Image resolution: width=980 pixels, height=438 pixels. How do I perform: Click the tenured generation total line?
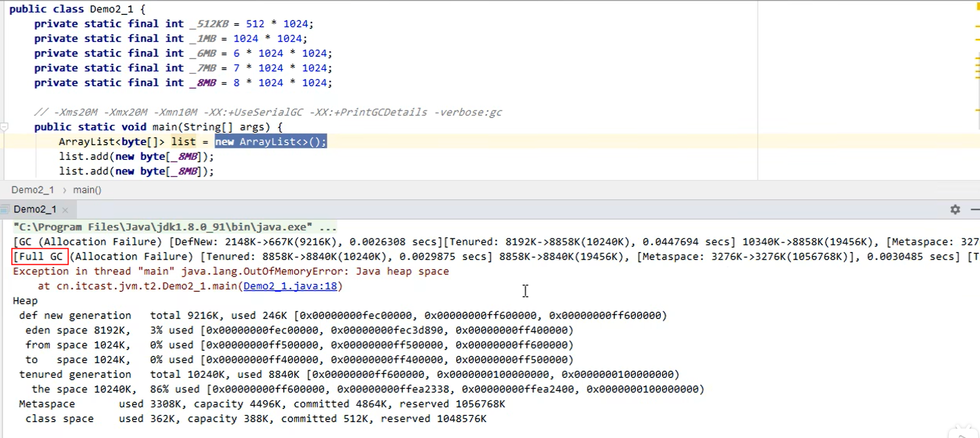pyautogui.click(x=349, y=374)
